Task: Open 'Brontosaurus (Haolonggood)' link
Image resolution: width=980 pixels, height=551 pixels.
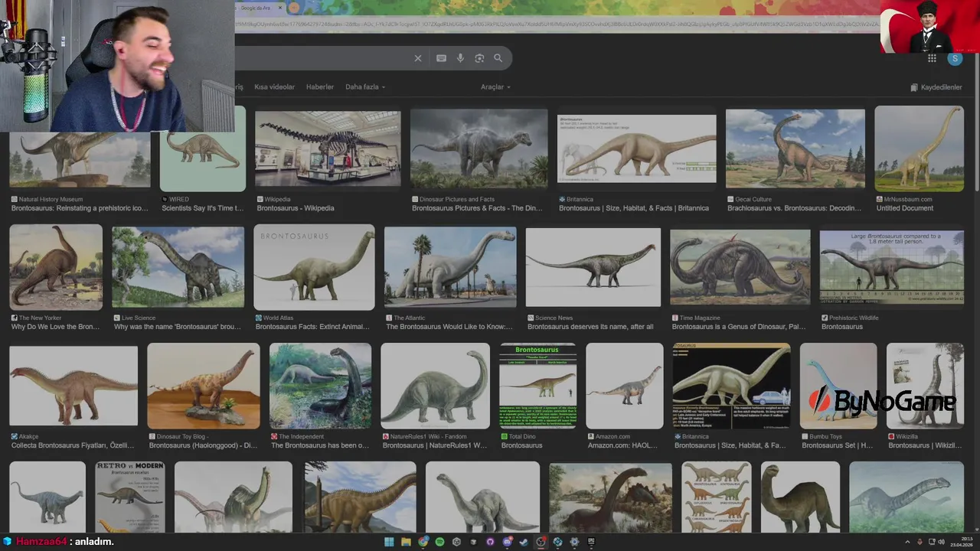Action: point(203,445)
